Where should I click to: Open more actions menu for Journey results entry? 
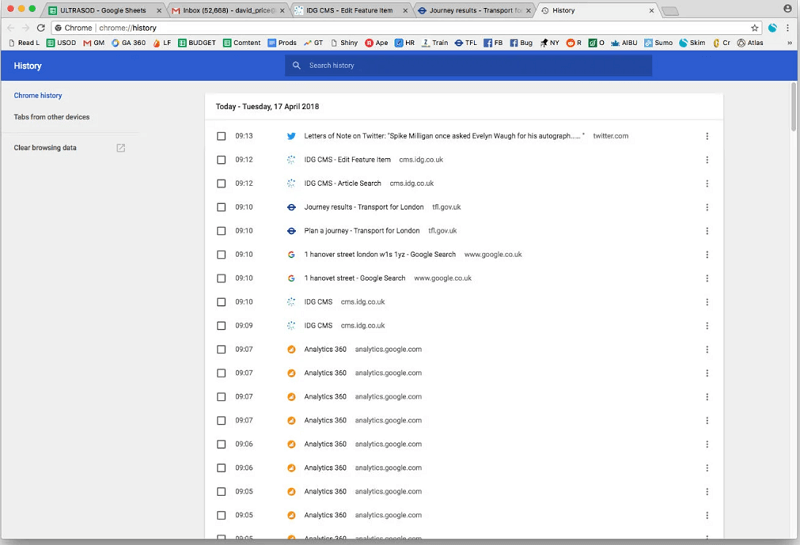(707, 207)
